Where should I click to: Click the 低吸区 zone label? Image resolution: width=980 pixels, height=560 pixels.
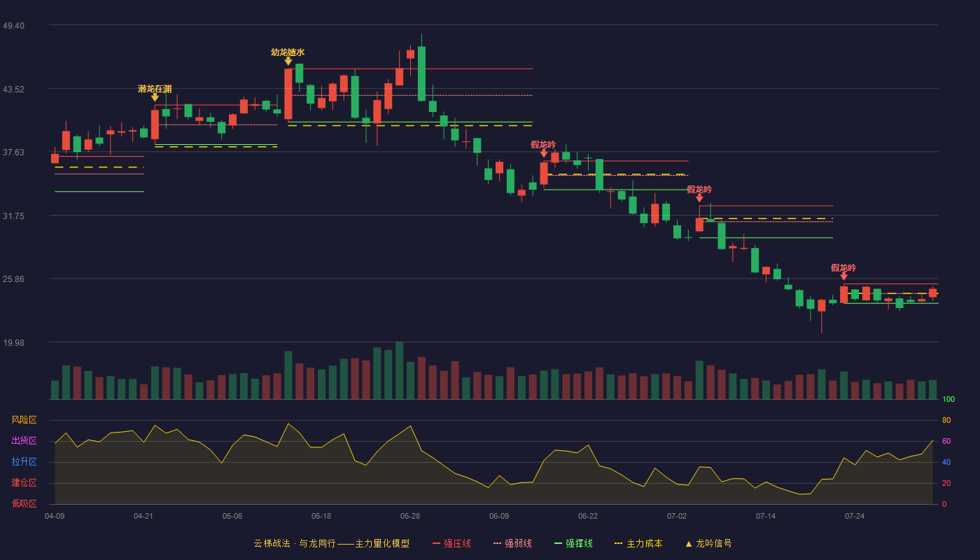24,503
